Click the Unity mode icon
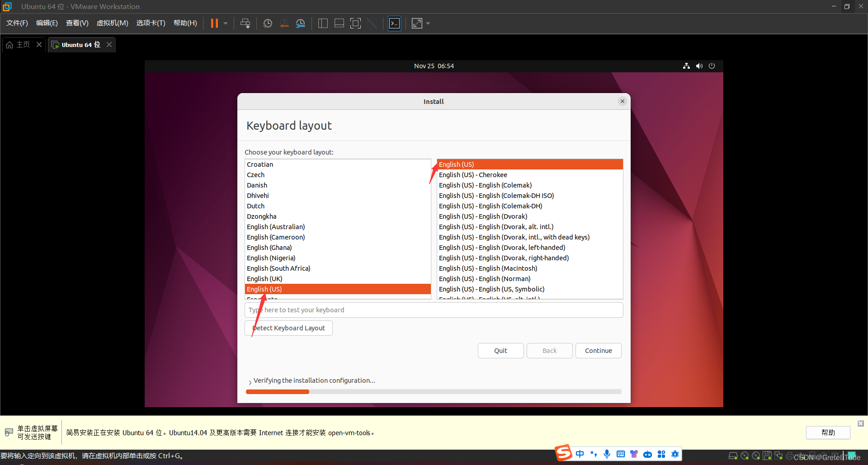Image resolution: width=868 pixels, height=465 pixels. (372, 23)
